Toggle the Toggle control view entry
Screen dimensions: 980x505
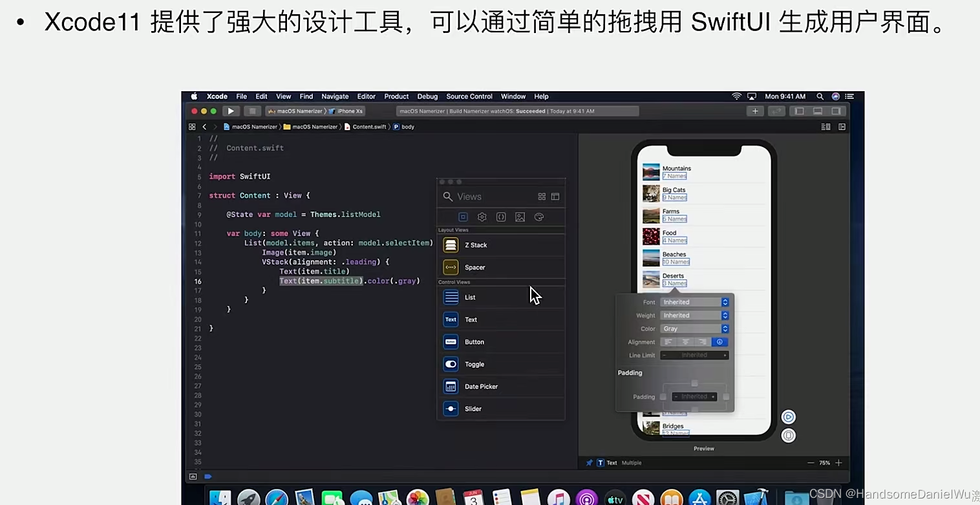[x=474, y=363]
